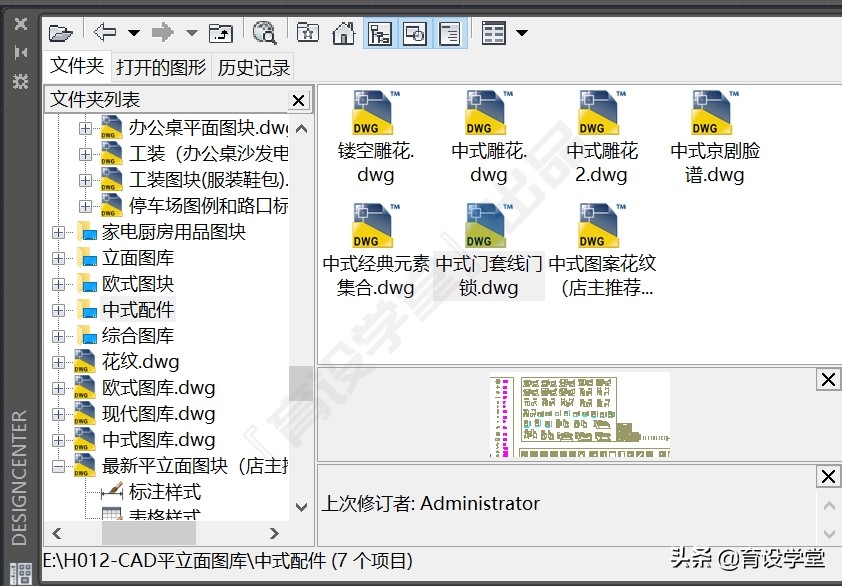Screen dimensions: 842x586
Task: Close the 文件夹列表 panel
Action: tap(298, 99)
